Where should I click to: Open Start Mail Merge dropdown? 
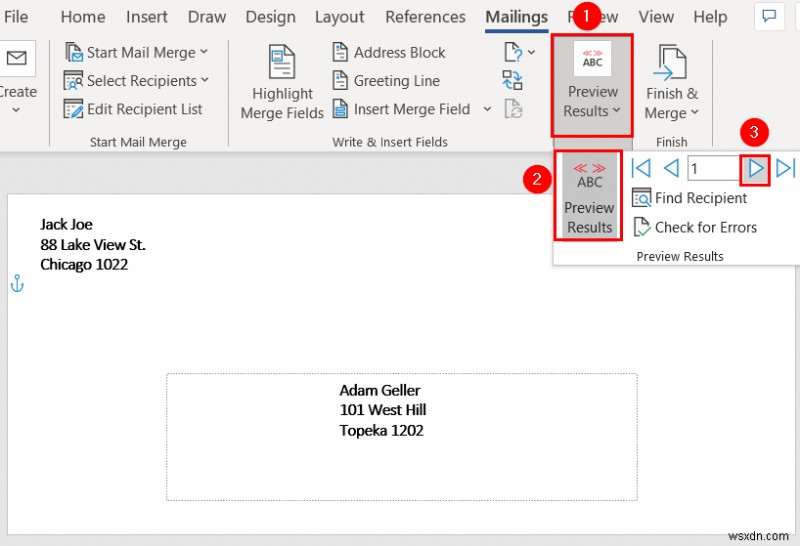pos(136,53)
